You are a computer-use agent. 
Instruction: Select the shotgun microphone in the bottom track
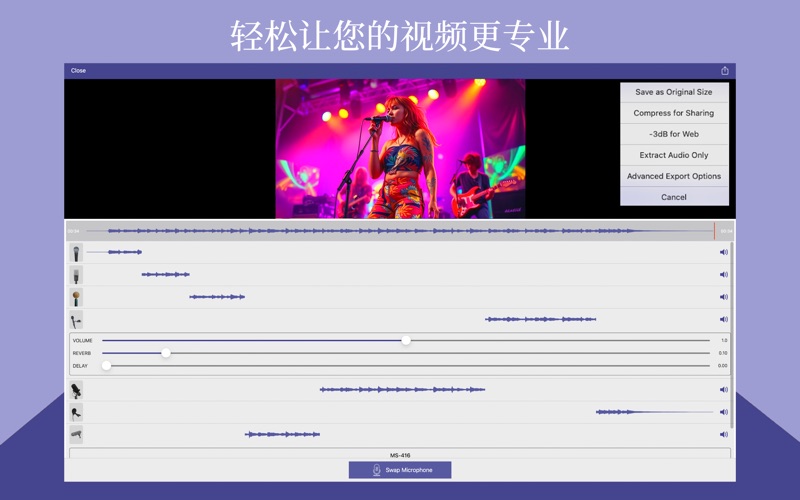(76, 435)
